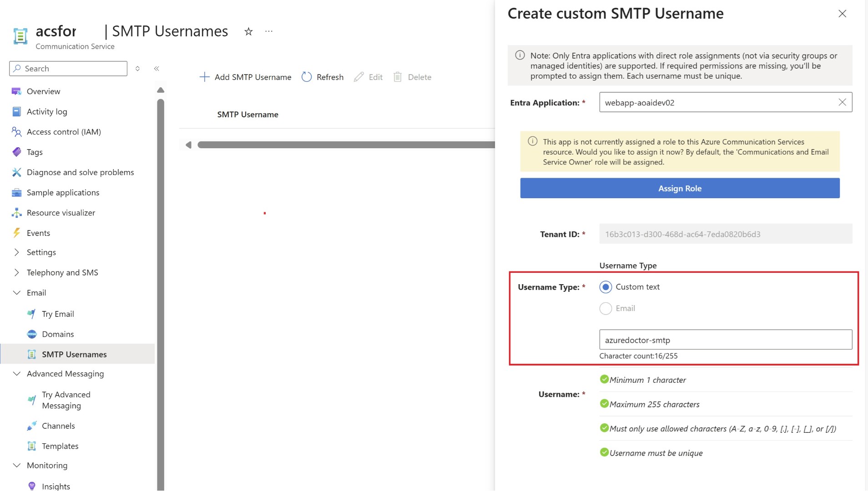Expand the Settings section
868x491 pixels.
17,252
